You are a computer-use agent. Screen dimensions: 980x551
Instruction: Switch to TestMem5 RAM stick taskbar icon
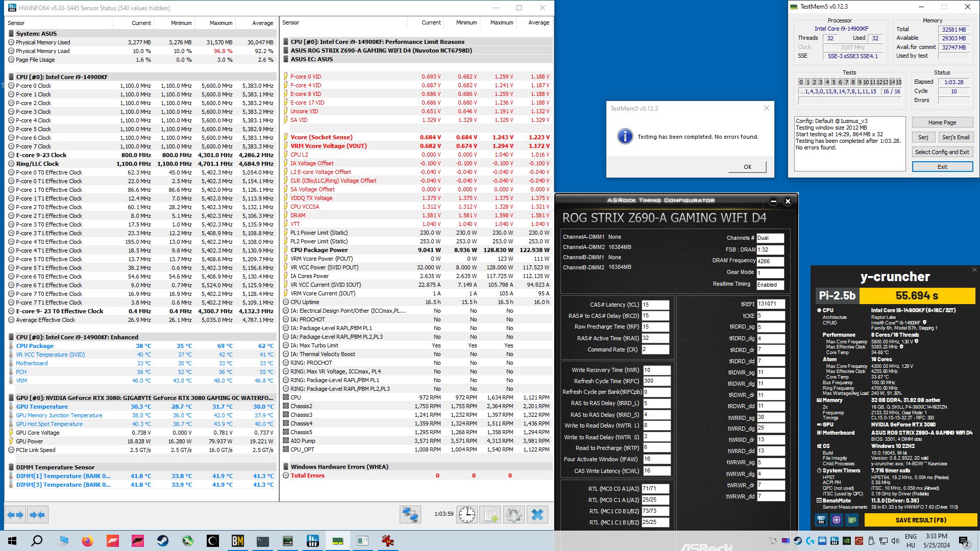coord(338,541)
